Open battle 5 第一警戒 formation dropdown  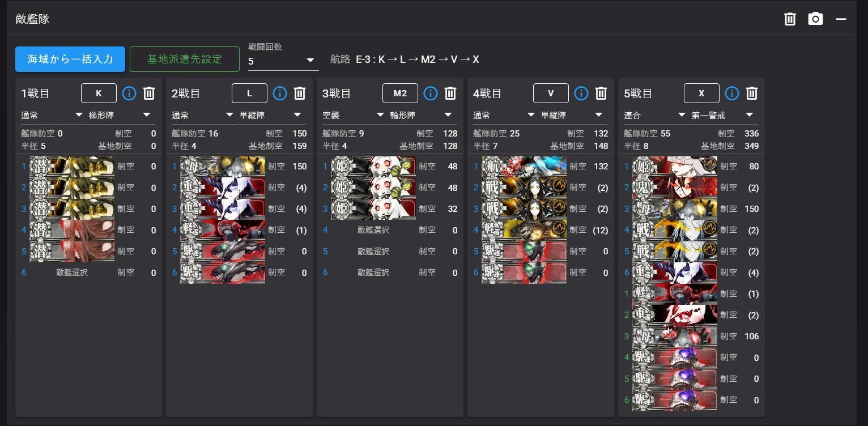point(724,116)
